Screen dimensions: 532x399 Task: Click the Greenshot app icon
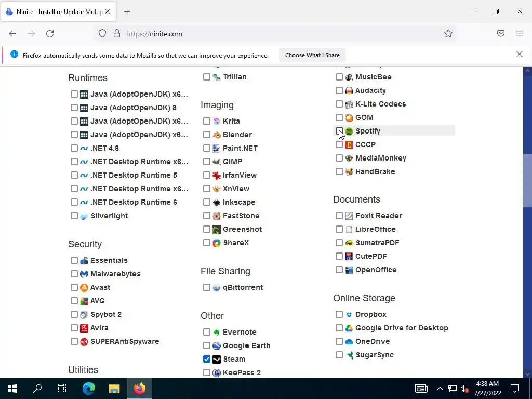pos(217,229)
